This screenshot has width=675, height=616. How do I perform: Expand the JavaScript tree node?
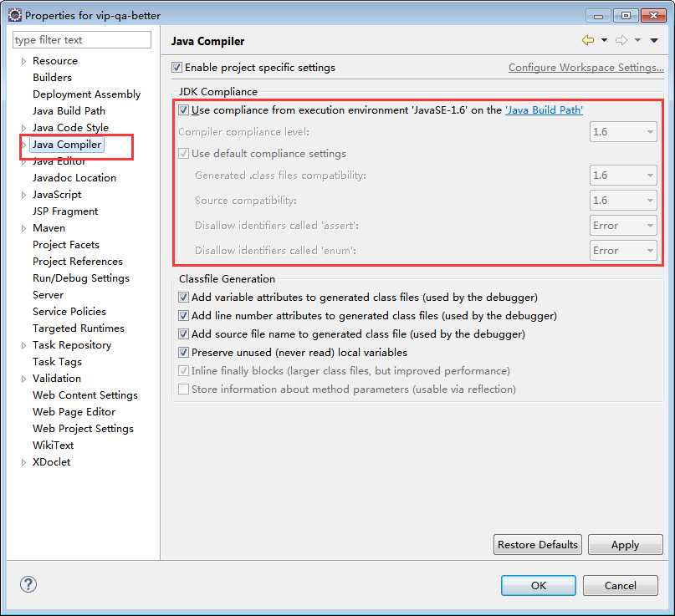point(23,196)
